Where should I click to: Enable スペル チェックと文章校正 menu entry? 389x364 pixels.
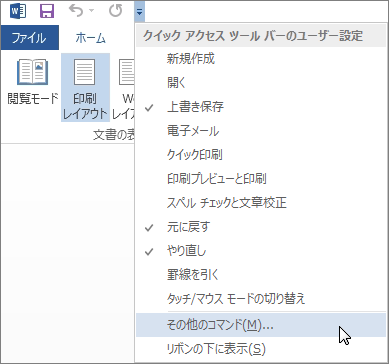pyautogui.click(x=261, y=203)
